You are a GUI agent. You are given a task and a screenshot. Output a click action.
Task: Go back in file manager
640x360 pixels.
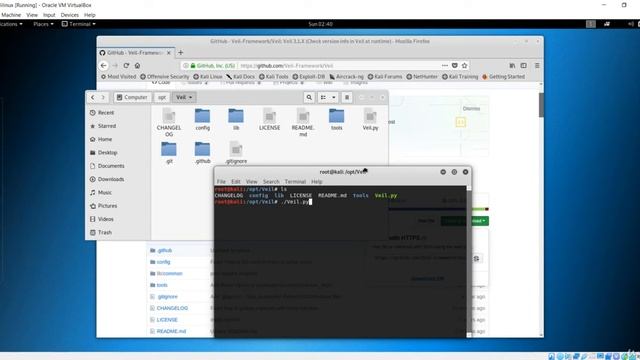click(x=93, y=97)
